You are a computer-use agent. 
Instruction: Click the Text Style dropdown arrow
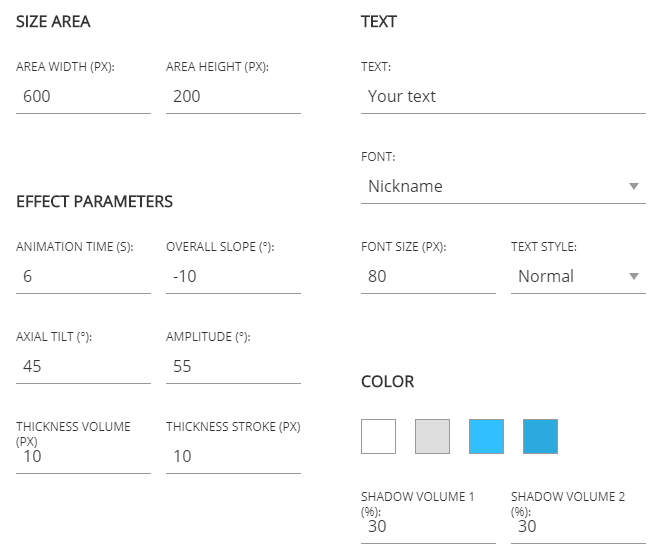(634, 277)
